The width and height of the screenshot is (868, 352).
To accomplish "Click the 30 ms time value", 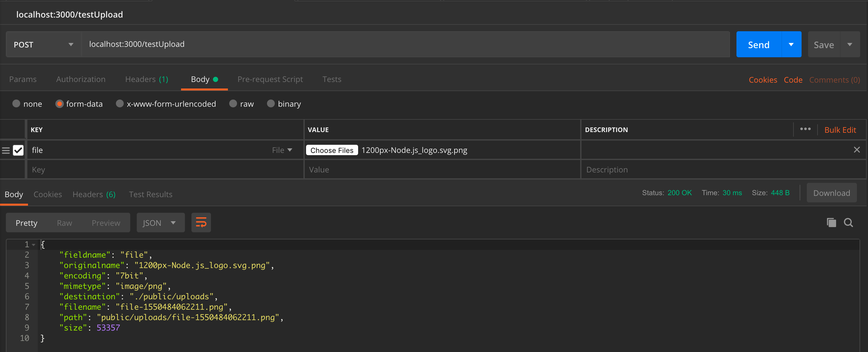I will [x=732, y=193].
